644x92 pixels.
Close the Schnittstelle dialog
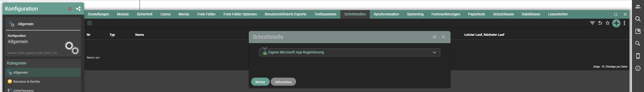pos(444,37)
